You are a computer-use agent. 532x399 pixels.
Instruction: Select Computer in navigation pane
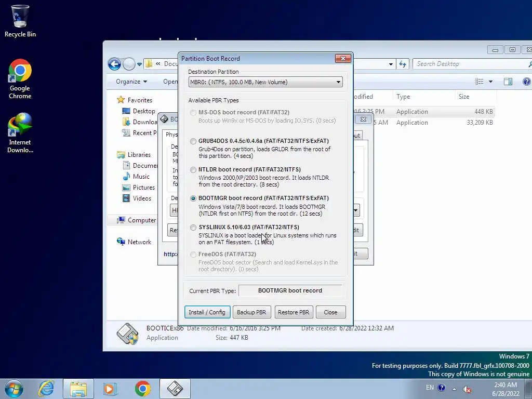[x=136, y=220]
